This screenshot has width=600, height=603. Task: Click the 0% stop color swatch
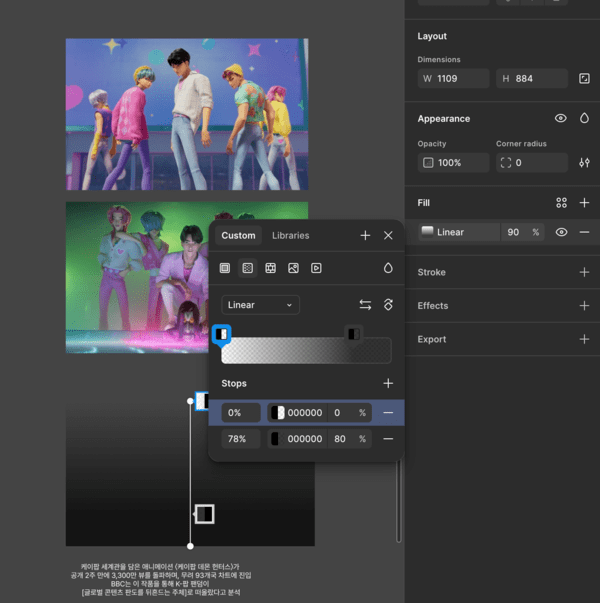click(278, 413)
